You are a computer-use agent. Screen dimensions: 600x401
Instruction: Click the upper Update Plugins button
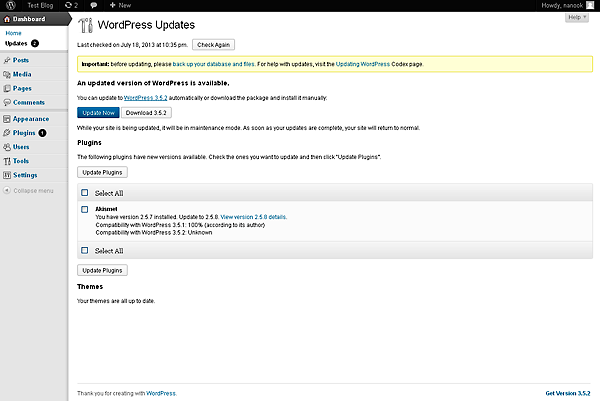pos(102,173)
